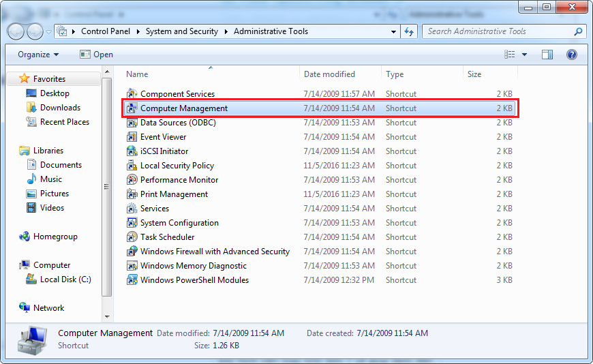This screenshot has height=364, width=593.
Task: Click the Event Viewer shortcut icon
Action: point(132,137)
